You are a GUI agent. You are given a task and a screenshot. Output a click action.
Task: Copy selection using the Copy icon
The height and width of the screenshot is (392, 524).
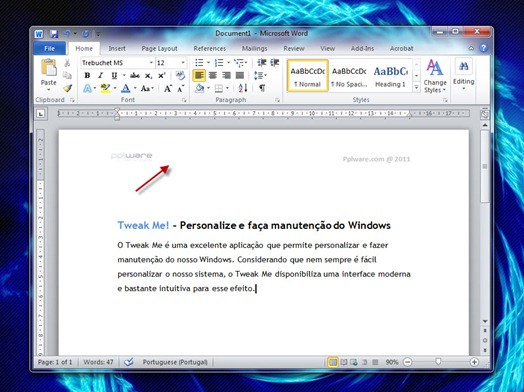pyautogui.click(x=67, y=75)
